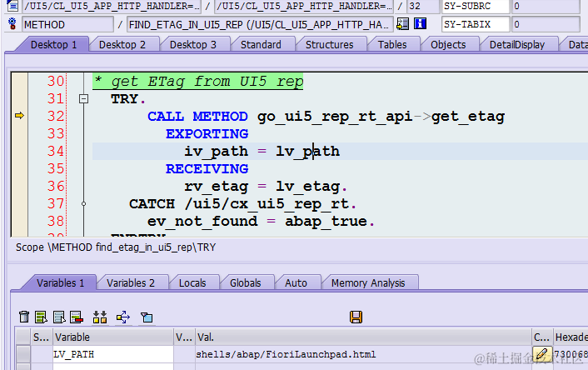Switch to the Desktop 1 tab

(53, 45)
